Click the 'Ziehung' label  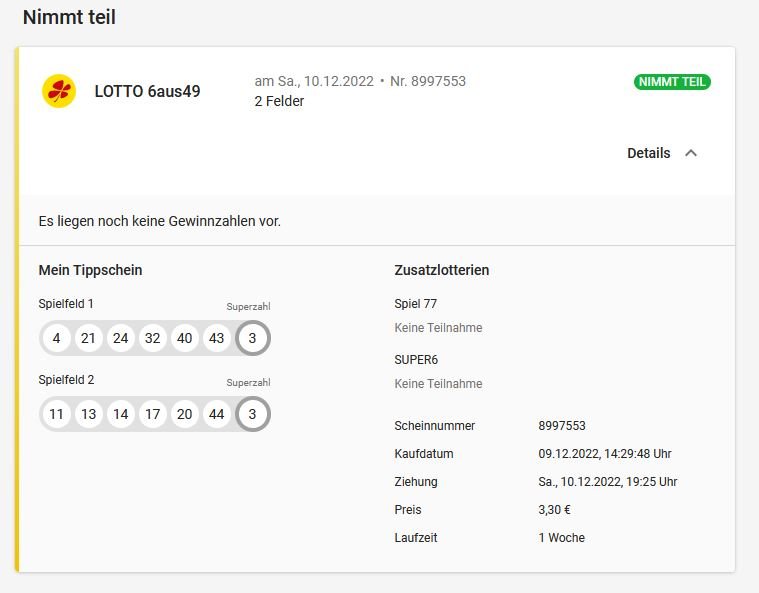click(x=416, y=482)
